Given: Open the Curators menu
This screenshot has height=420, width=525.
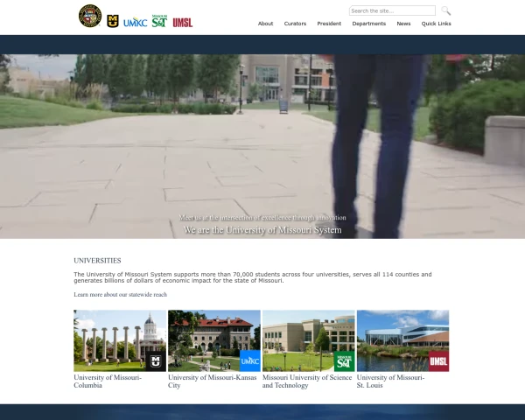Looking at the screenshot, I should click(295, 24).
